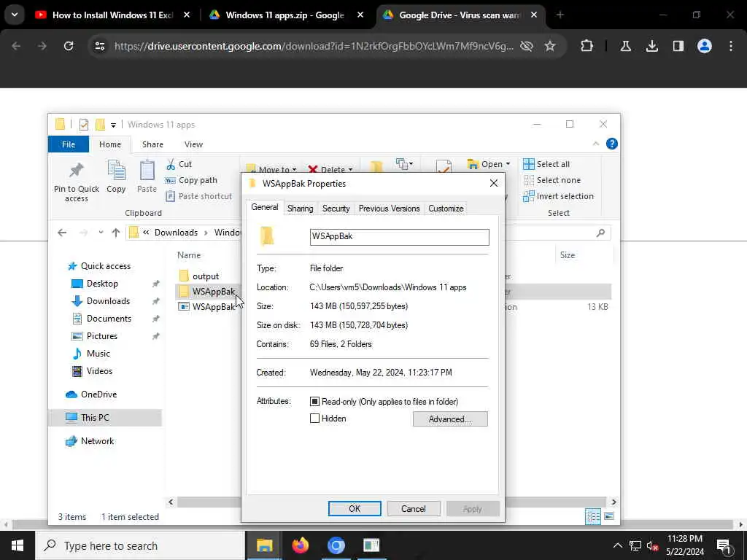Switch to Windows 11 apps.zip browser tab
Screen dimensions: 747x560
pos(285,15)
